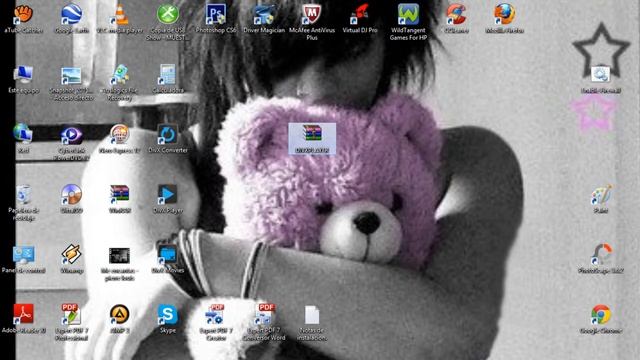
Task: Launch Google Earth from the desktop
Action: [71, 14]
